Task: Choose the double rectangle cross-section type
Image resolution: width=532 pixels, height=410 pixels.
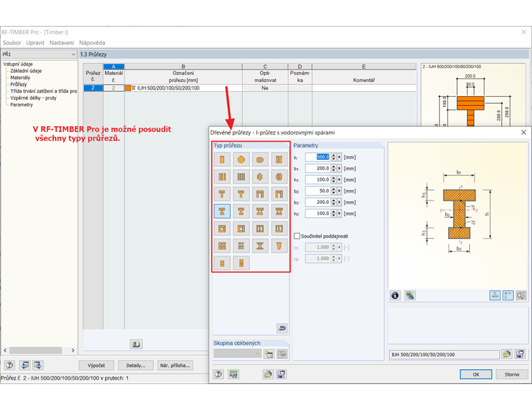Action: point(279,159)
